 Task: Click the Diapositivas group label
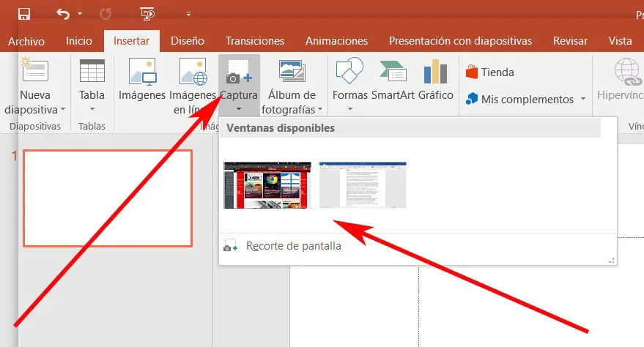pyautogui.click(x=35, y=127)
